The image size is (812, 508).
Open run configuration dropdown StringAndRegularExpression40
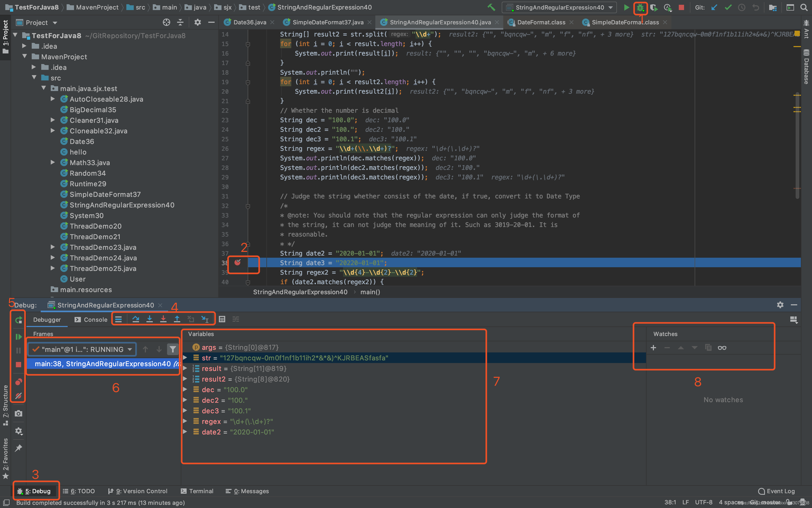pyautogui.click(x=559, y=7)
